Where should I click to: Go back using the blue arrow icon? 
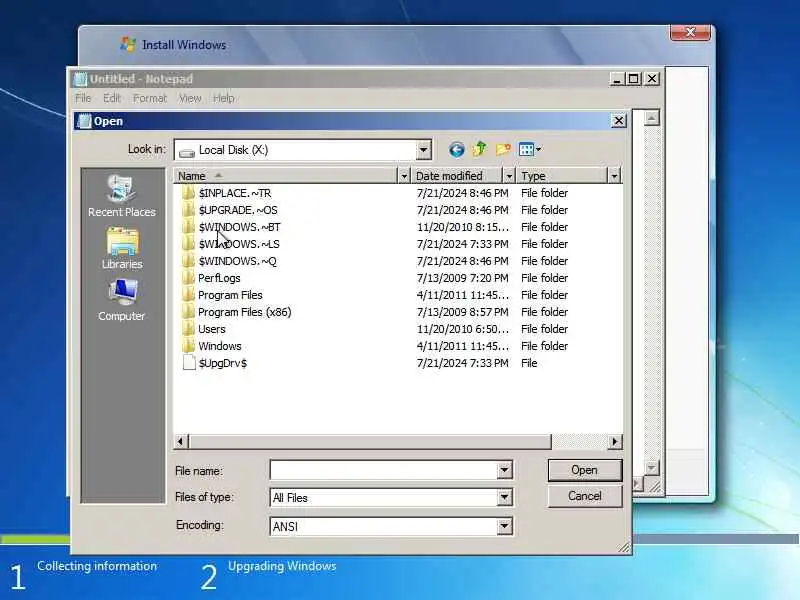[x=457, y=149]
